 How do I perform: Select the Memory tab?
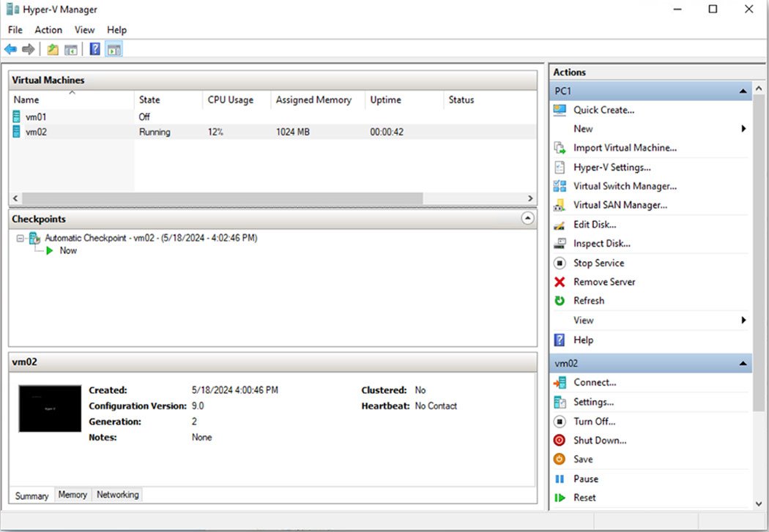tap(72, 495)
